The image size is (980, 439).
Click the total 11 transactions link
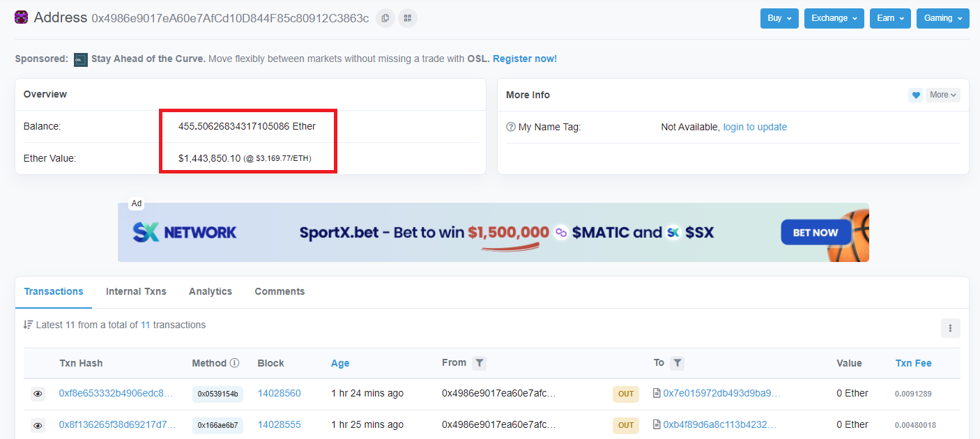(x=145, y=325)
